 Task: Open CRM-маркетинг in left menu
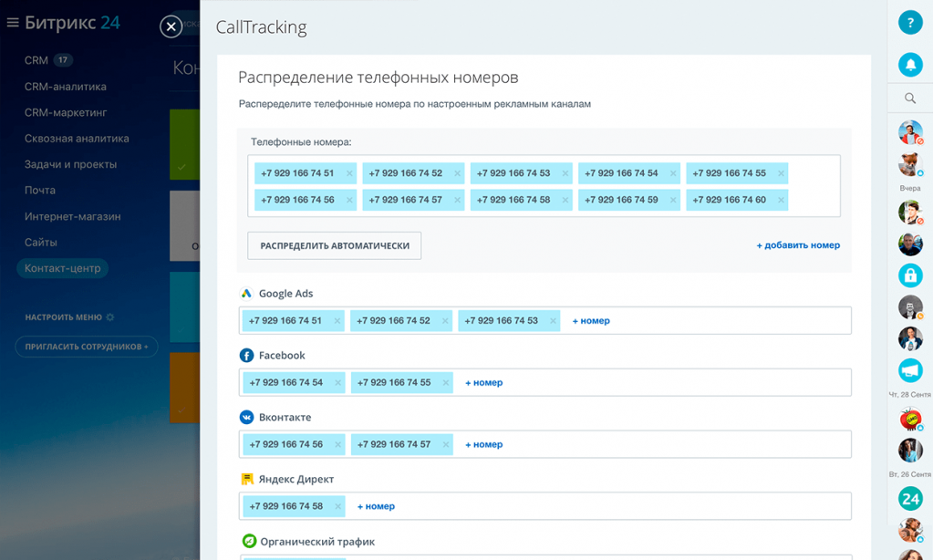click(x=66, y=112)
